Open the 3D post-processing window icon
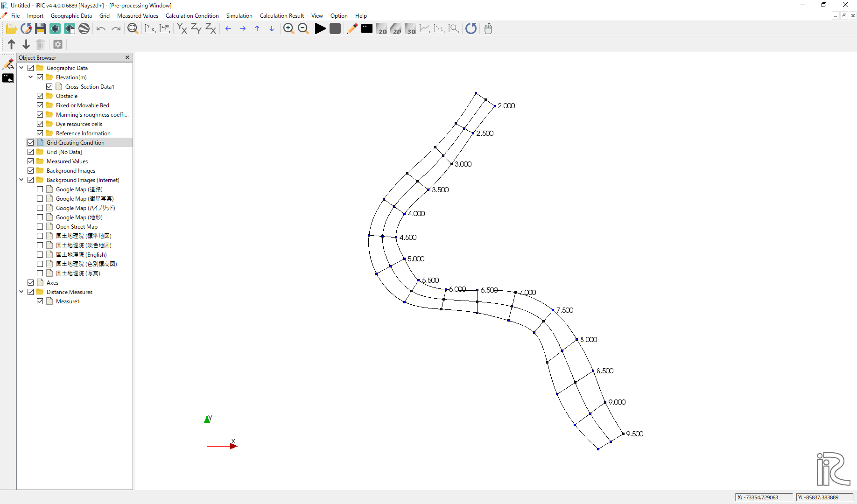857x504 pixels. [410, 29]
